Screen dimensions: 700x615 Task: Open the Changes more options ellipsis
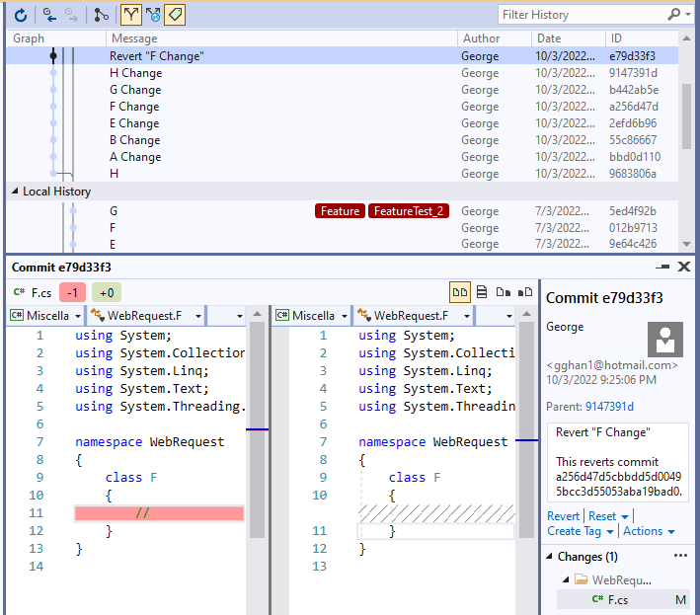pyautogui.click(x=679, y=556)
